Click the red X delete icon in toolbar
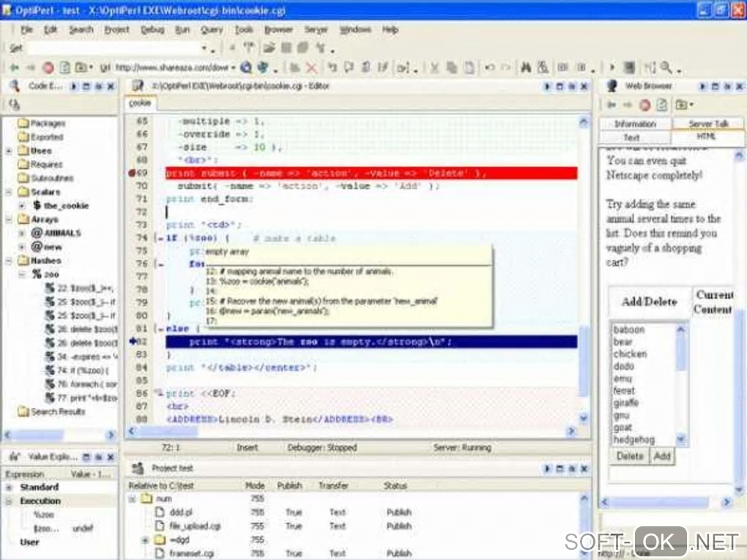 click(311, 68)
